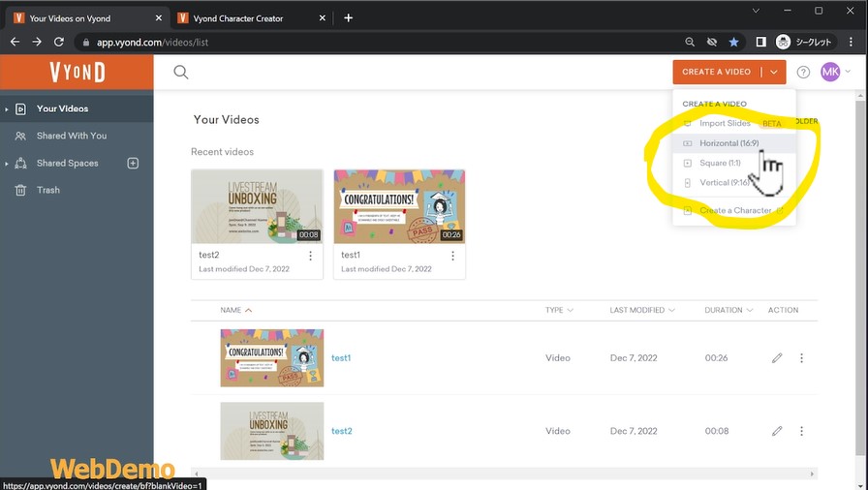The width and height of the screenshot is (868, 490).
Task: Open the test1 video link in list
Action: [x=341, y=358]
